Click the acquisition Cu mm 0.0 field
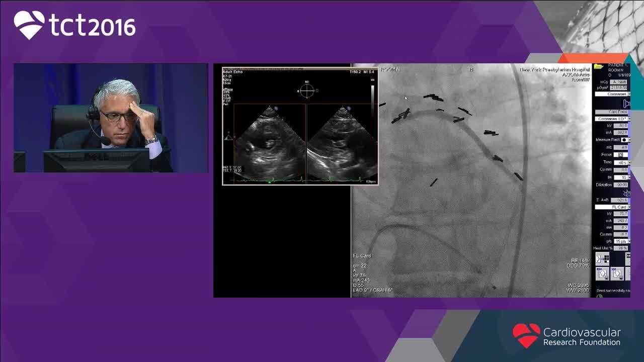The width and height of the screenshot is (644, 362). click(x=620, y=170)
